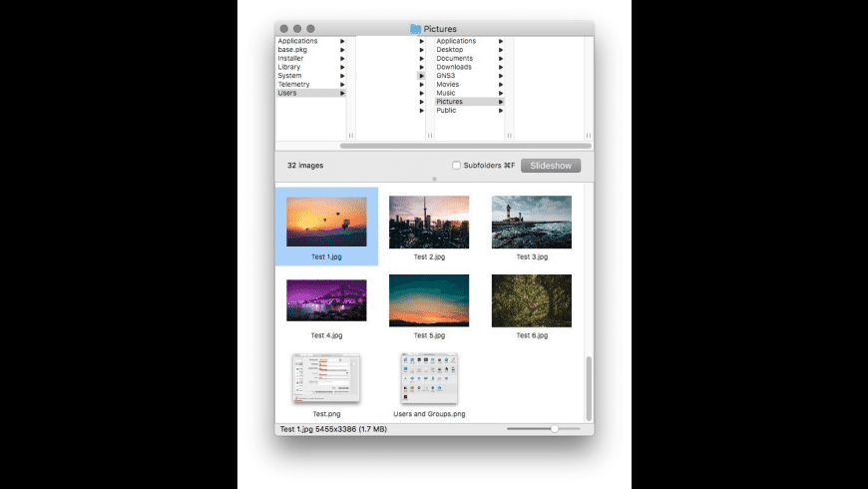Click the '32 images' count label
868x489 pixels.
pyautogui.click(x=305, y=165)
